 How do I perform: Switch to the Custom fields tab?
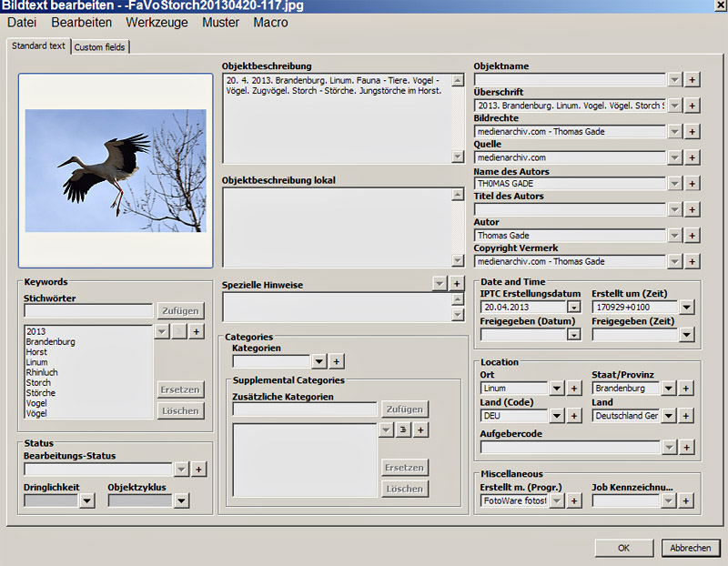[x=100, y=46]
